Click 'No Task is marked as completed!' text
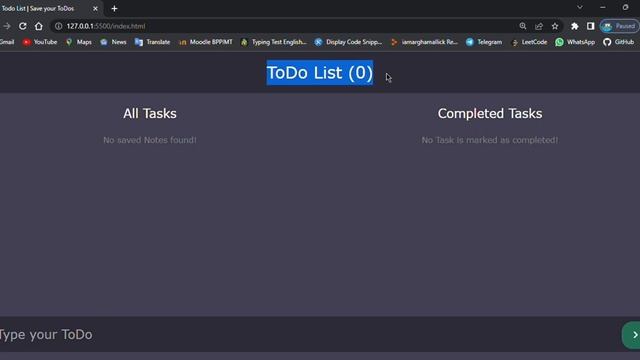640x360 pixels. [x=490, y=140]
